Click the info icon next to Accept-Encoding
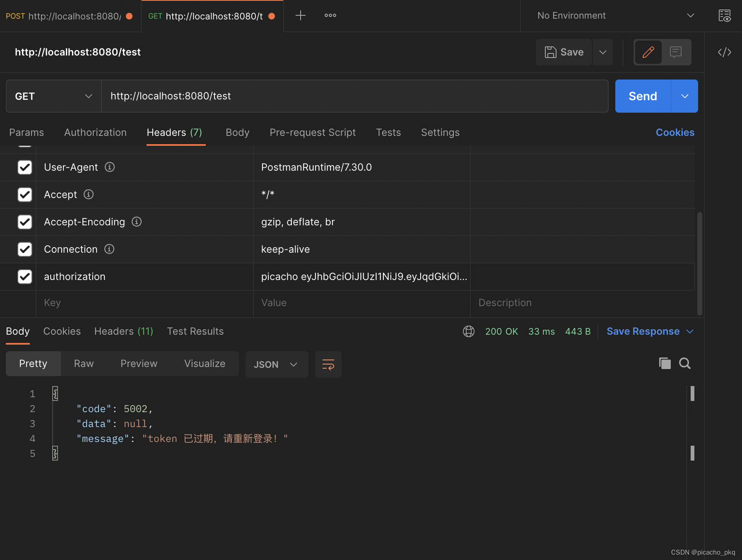 pyautogui.click(x=137, y=222)
